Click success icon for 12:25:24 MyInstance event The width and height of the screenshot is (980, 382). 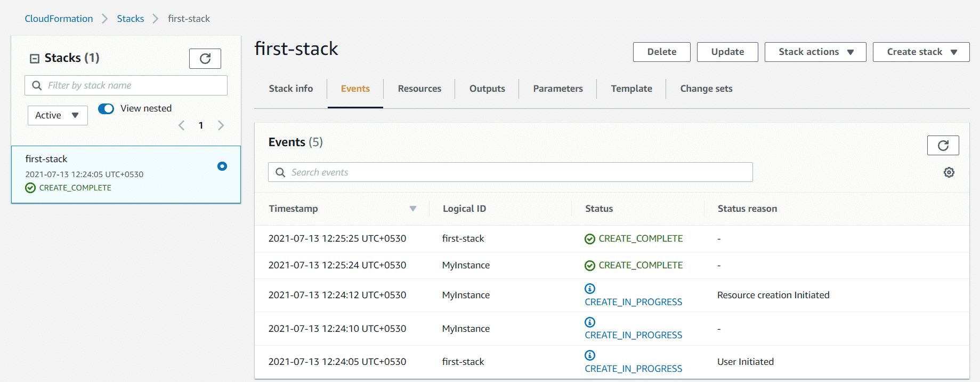click(x=590, y=266)
